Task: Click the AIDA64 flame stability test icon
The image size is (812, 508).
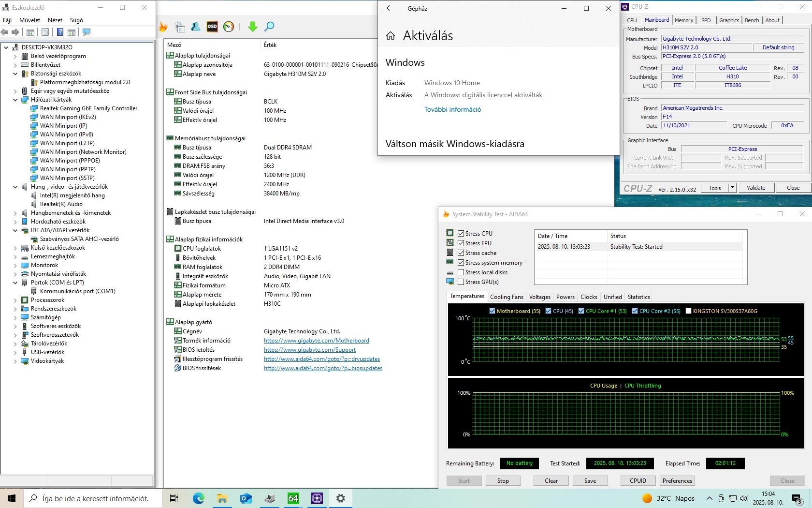Action: tap(163, 27)
